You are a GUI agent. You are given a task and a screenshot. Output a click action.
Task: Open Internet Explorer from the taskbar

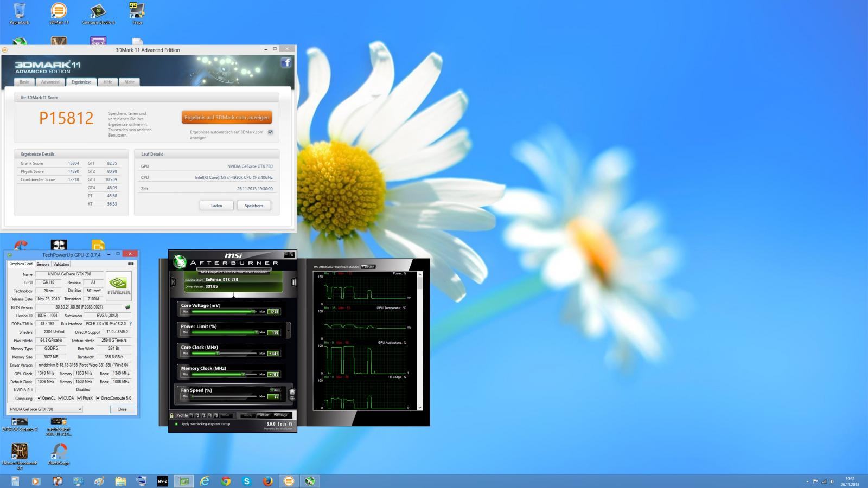pyautogui.click(x=205, y=481)
